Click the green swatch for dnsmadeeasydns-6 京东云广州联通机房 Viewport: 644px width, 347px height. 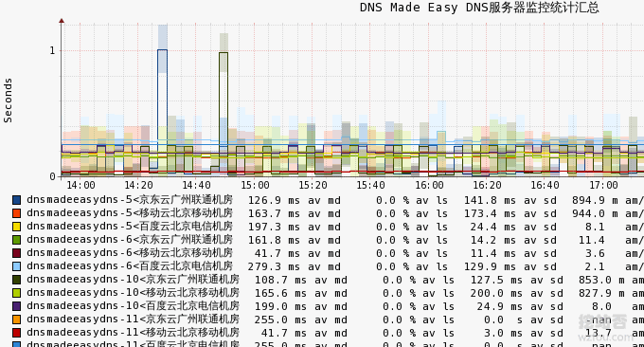(16, 240)
